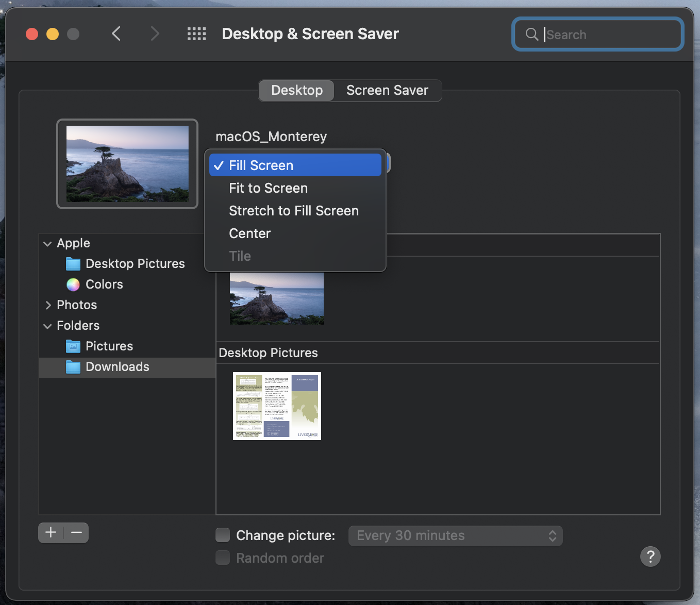Click the Desktop Pictures folder icon
700x605 pixels.
73,264
